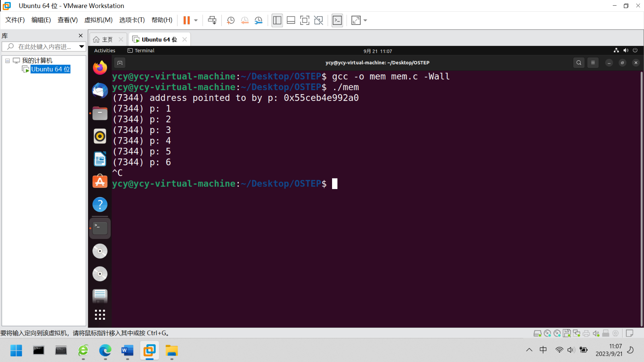This screenshot has width=644, height=362.
Task: Pause the running virtual machine
Action: [186, 20]
